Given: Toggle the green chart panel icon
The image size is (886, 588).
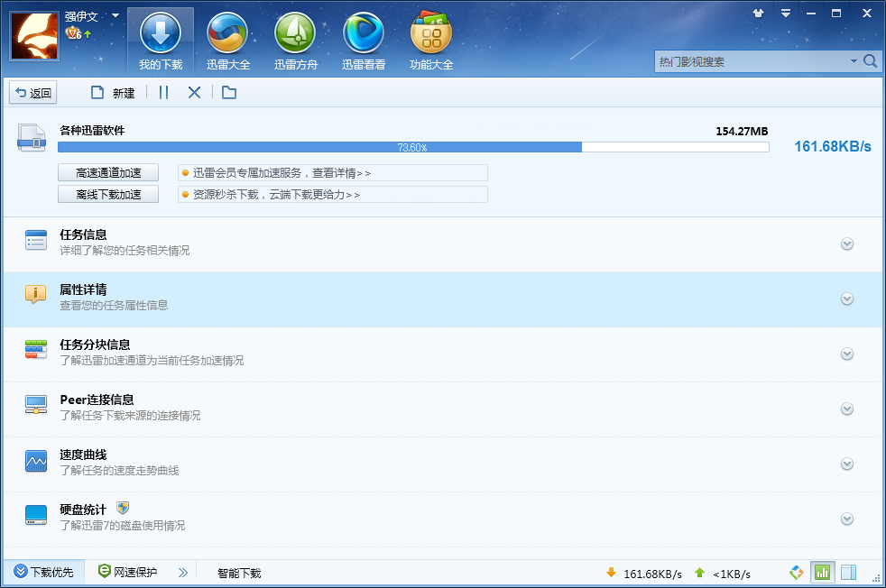Looking at the screenshot, I should [x=822, y=573].
